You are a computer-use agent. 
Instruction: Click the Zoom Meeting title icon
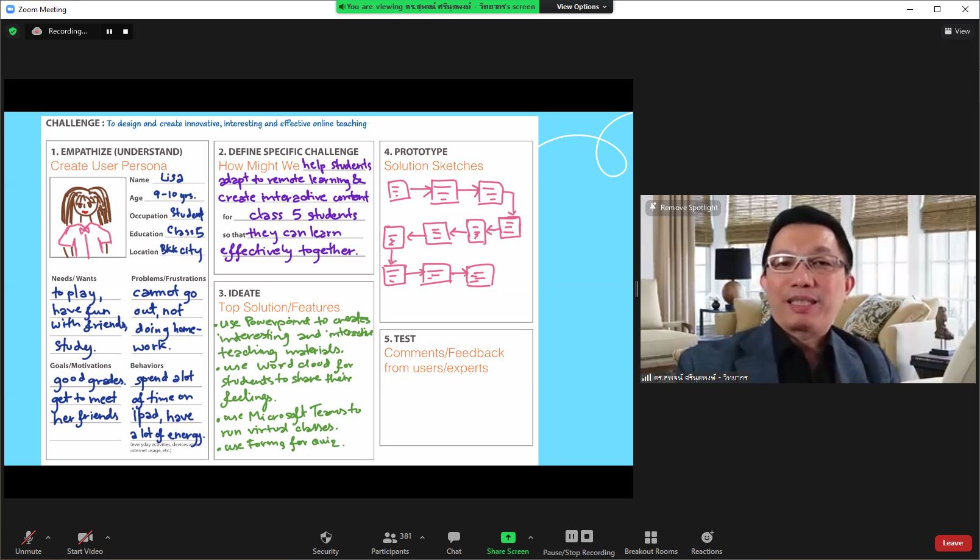(10, 9)
